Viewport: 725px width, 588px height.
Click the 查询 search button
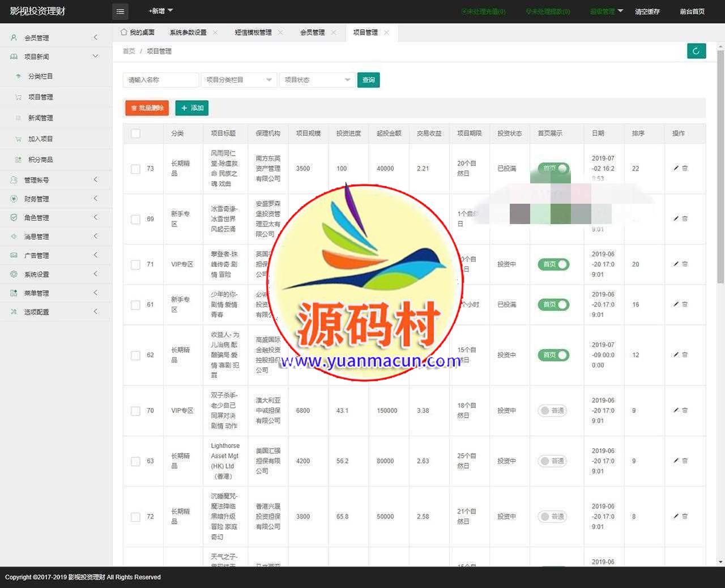click(368, 80)
